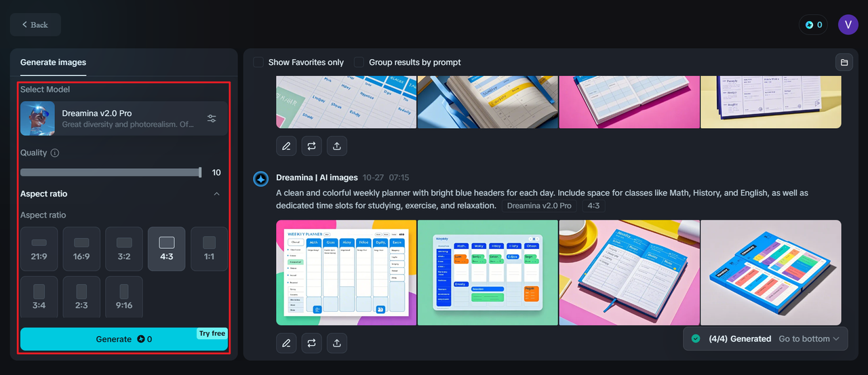Open the blue colorful planner cards thumbnail

(771, 273)
